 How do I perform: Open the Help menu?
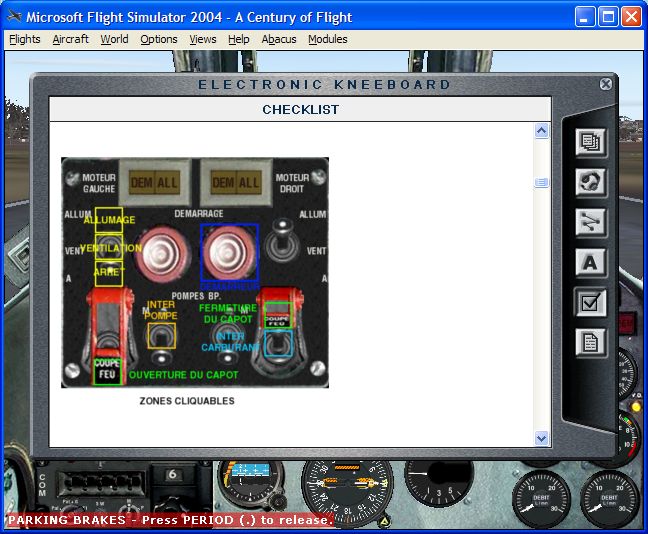tap(238, 39)
